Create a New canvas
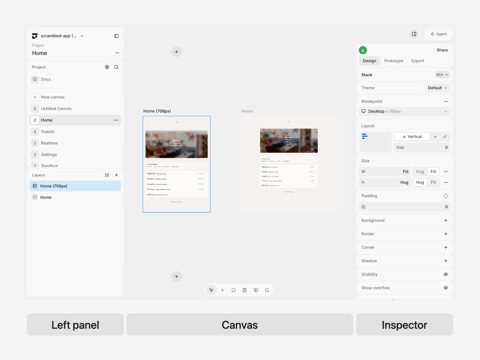Screen dimensions: 480x360 point(75,97)
